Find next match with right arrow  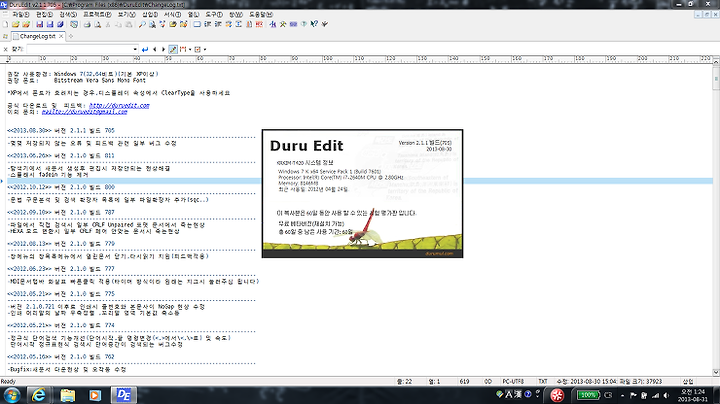click(163, 49)
